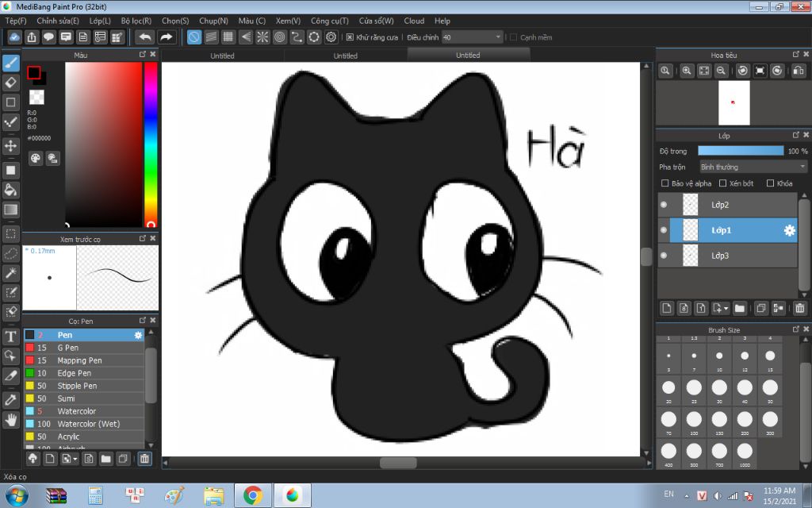Open the color palette icon

(35, 159)
